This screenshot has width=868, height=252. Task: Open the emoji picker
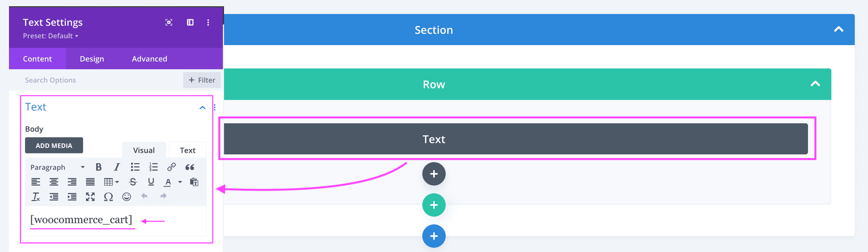pyautogui.click(x=126, y=197)
